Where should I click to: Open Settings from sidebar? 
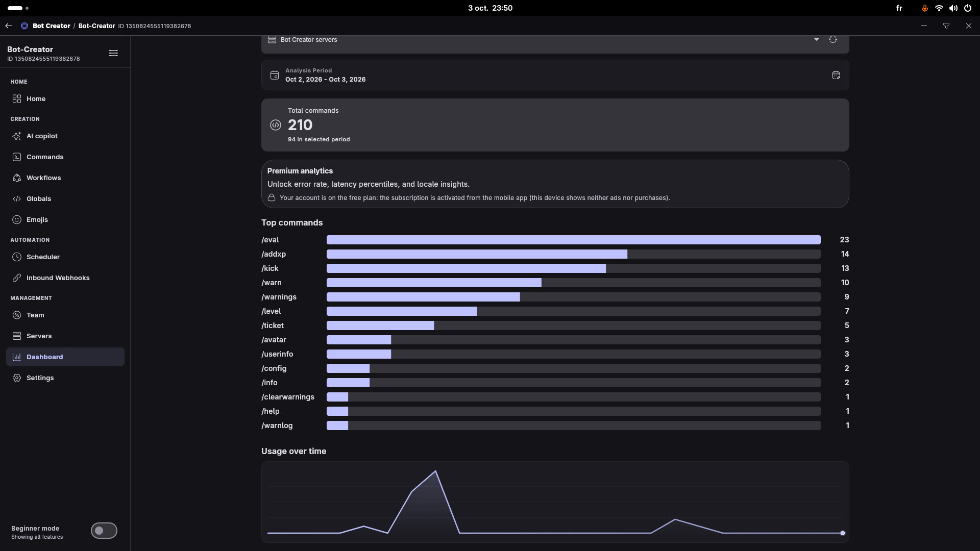point(65,378)
